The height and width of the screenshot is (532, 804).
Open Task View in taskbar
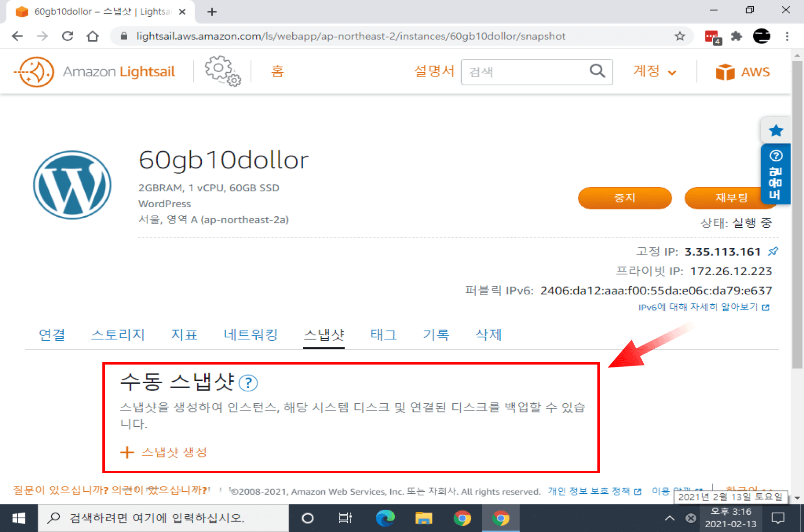click(345, 518)
